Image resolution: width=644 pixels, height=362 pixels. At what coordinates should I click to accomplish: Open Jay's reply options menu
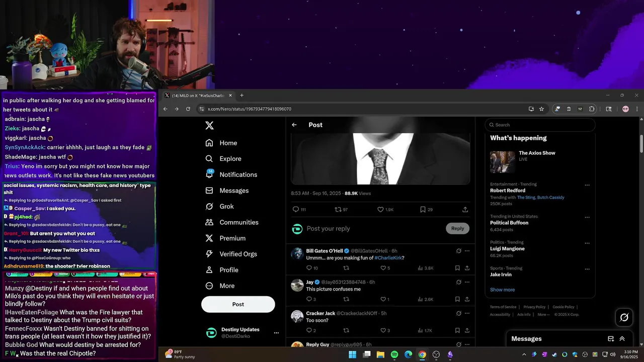[467, 282]
